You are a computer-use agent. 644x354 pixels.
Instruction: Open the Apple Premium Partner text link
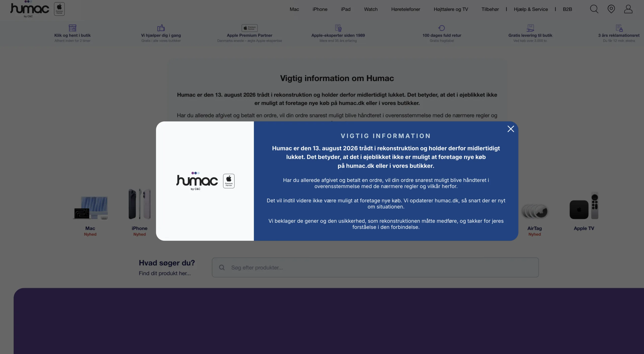[x=250, y=35]
